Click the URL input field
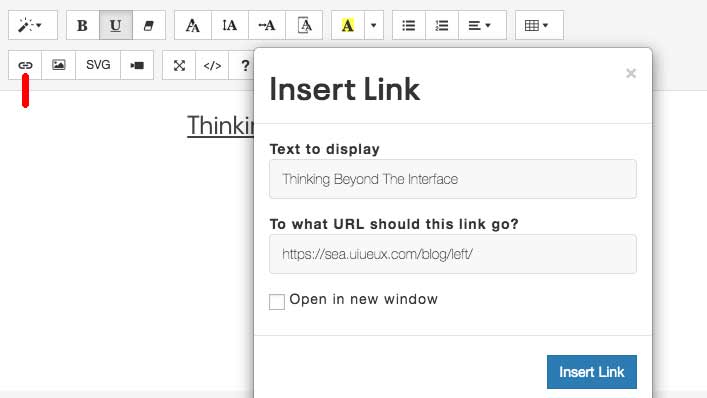Image resolution: width=707 pixels, height=398 pixels. pos(453,254)
